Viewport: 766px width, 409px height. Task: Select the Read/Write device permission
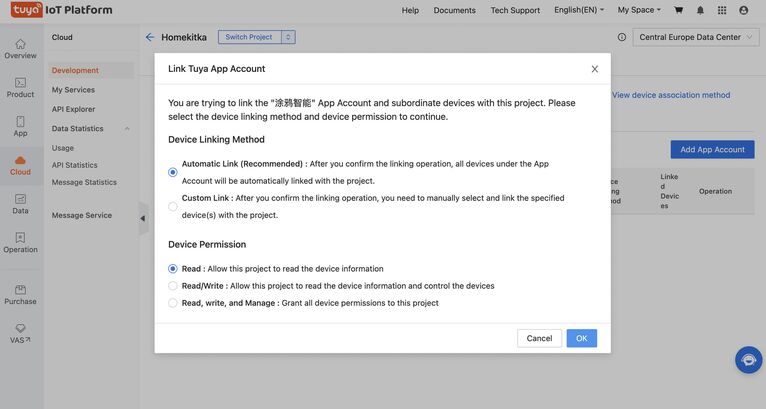pyautogui.click(x=173, y=286)
